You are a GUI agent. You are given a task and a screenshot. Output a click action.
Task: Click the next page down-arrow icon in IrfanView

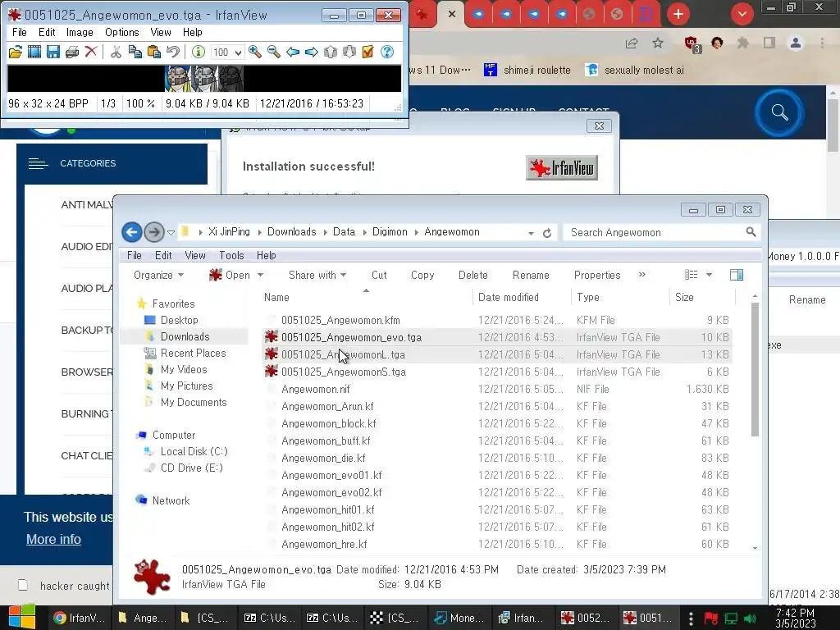(349, 52)
